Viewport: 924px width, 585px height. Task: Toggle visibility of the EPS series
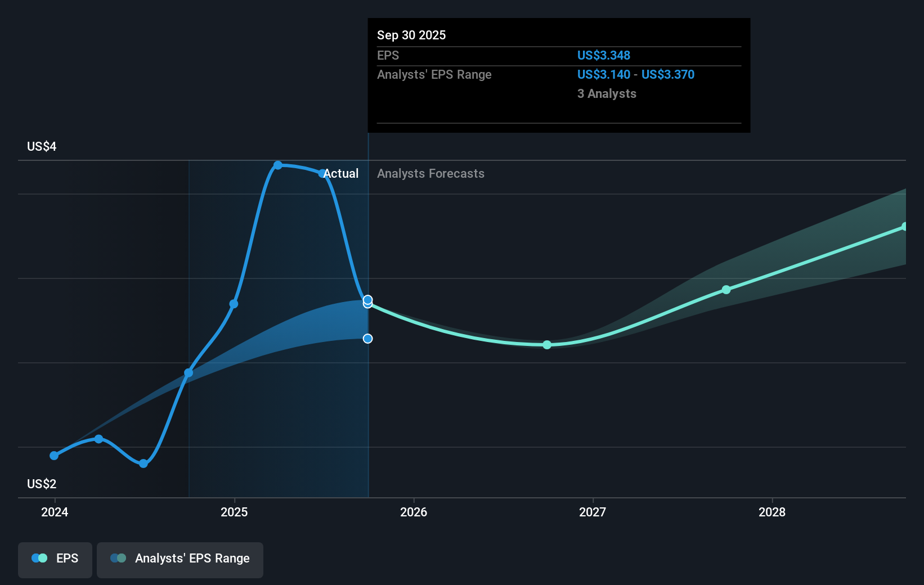pos(55,560)
